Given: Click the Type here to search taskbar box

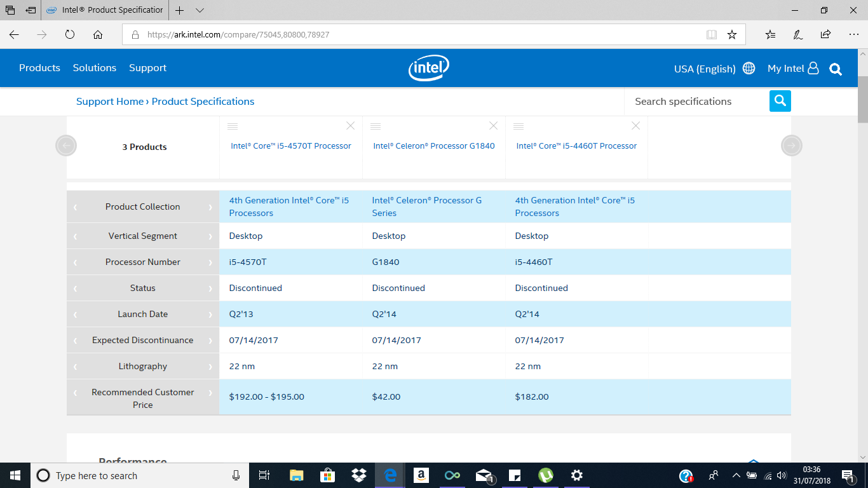Looking at the screenshot, I should click(x=140, y=475).
